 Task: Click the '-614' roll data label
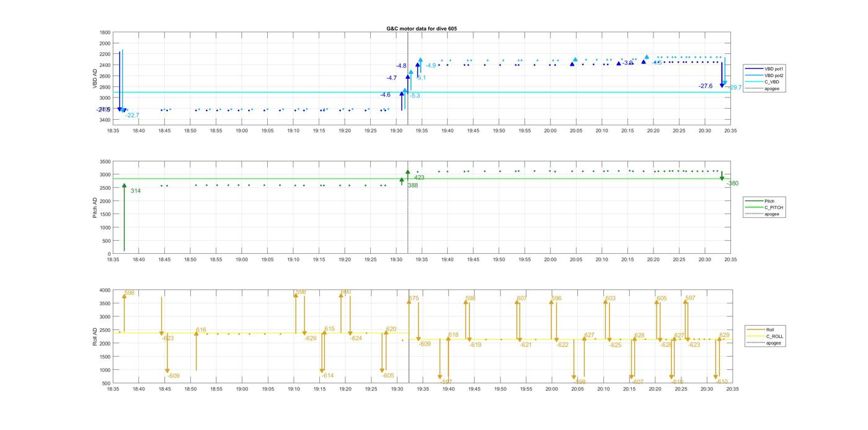(327, 376)
